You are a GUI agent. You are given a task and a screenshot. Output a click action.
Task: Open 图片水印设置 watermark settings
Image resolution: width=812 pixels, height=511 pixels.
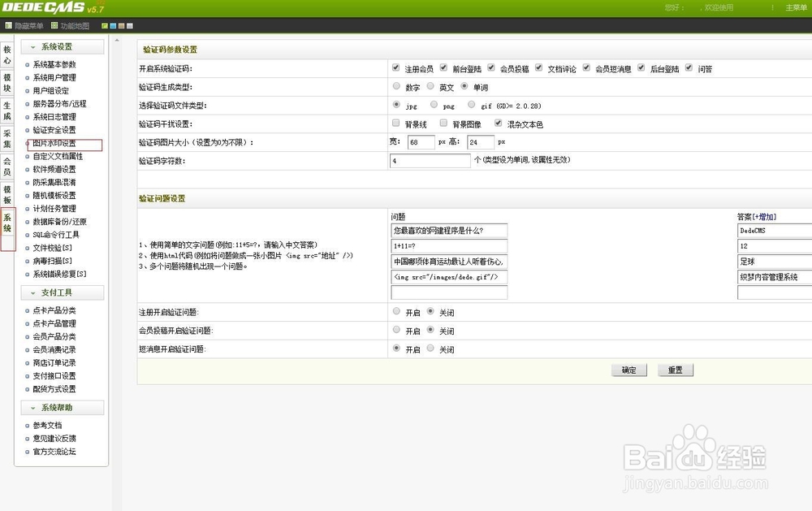point(55,142)
